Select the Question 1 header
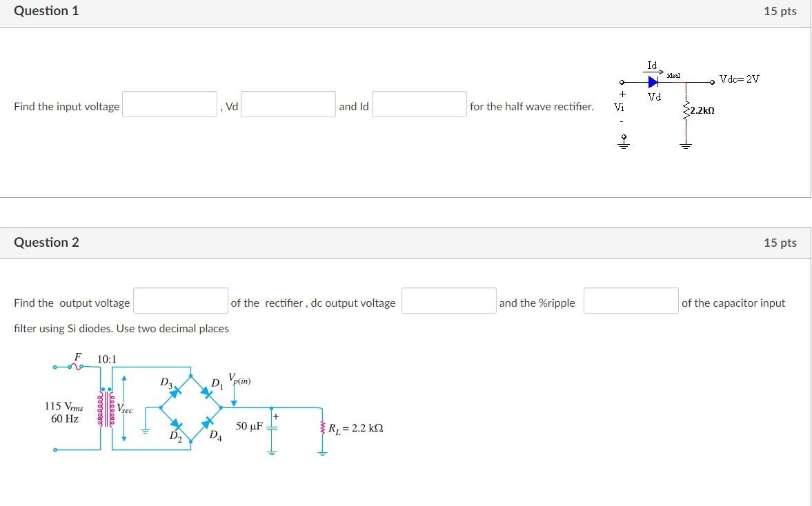 (46, 11)
